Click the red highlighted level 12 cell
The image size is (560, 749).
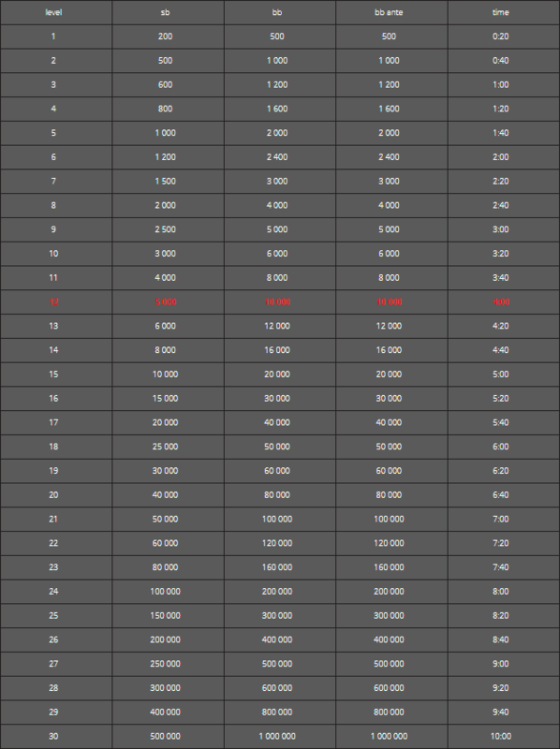point(53,301)
